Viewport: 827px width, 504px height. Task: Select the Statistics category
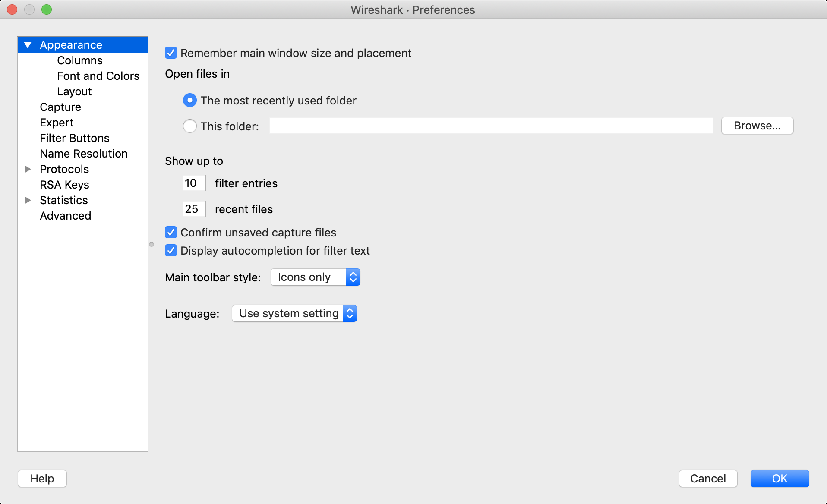(64, 200)
